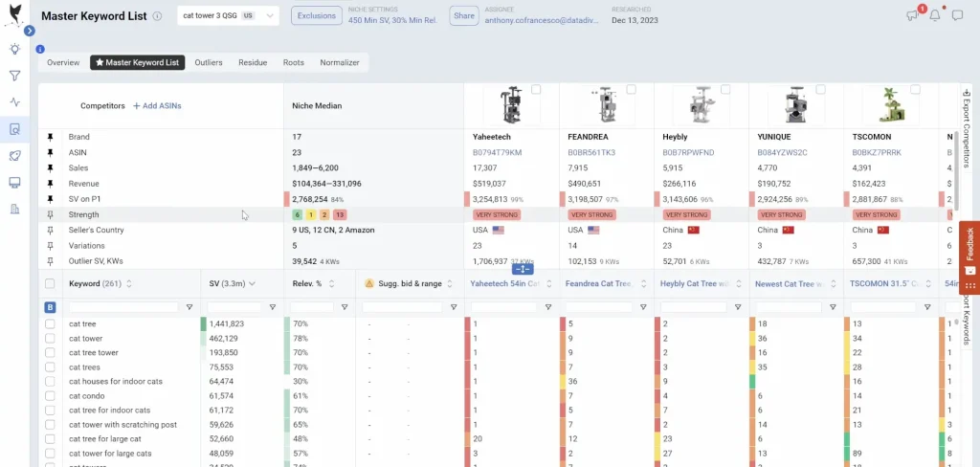Expand the sidebar with the blue chevron
The height and width of the screenshot is (467, 980).
tap(30, 31)
